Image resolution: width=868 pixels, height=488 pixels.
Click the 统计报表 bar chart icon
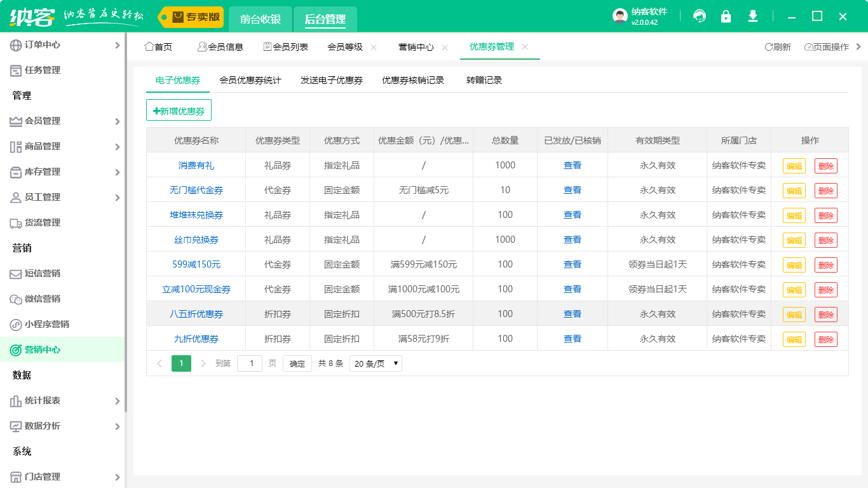(16, 400)
